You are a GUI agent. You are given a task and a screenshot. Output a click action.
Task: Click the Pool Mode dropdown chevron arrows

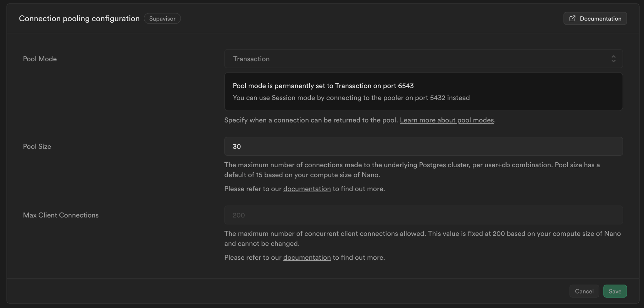[613, 59]
